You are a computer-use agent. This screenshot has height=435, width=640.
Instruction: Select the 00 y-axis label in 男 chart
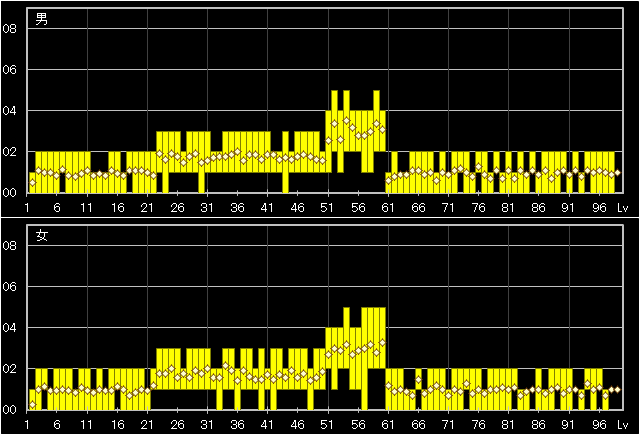[9, 192]
